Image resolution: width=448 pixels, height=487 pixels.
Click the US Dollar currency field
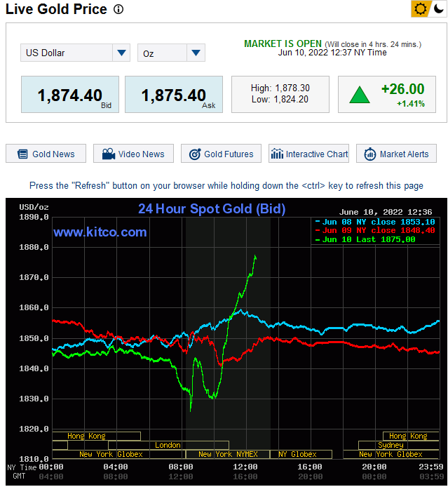click(x=75, y=53)
